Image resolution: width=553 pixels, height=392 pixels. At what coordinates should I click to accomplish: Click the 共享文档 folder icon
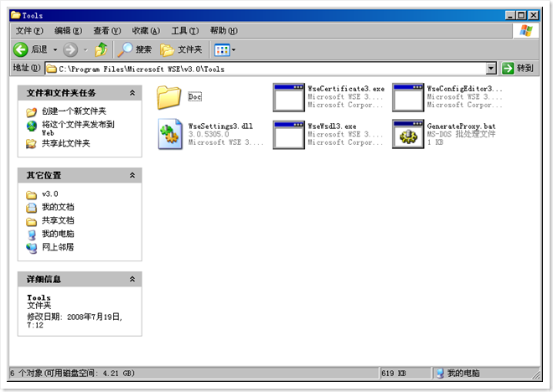(31, 221)
